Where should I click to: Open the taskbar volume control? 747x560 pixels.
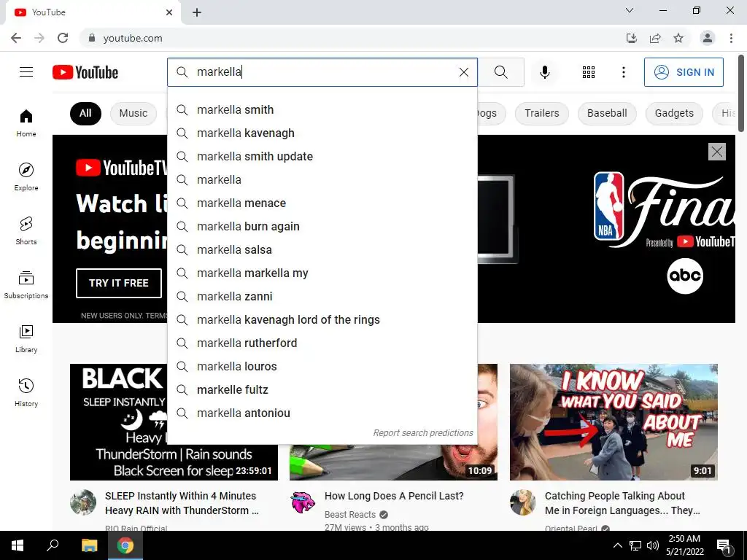(x=653, y=545)
